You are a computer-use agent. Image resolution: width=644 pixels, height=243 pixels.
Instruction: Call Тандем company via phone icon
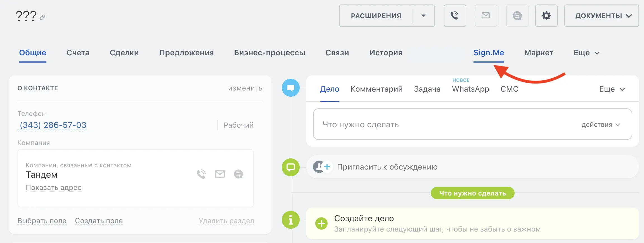[201, 174]
